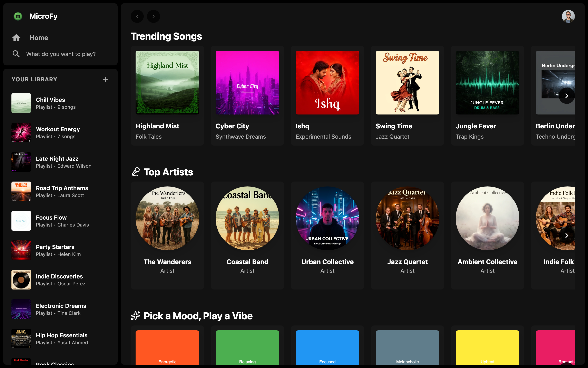Open Jazz Quartet artist photo
This screenshot has height=368, width=588.
pos(408,218)
